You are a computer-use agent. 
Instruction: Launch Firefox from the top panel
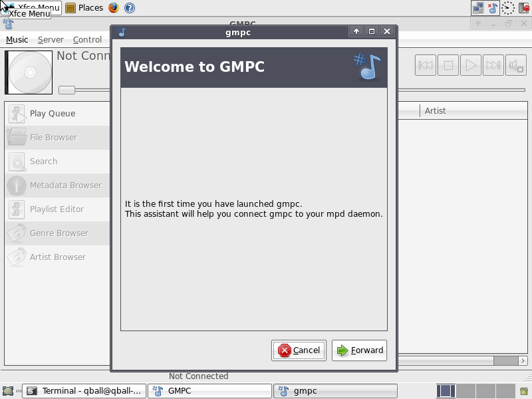coord(114,7)
